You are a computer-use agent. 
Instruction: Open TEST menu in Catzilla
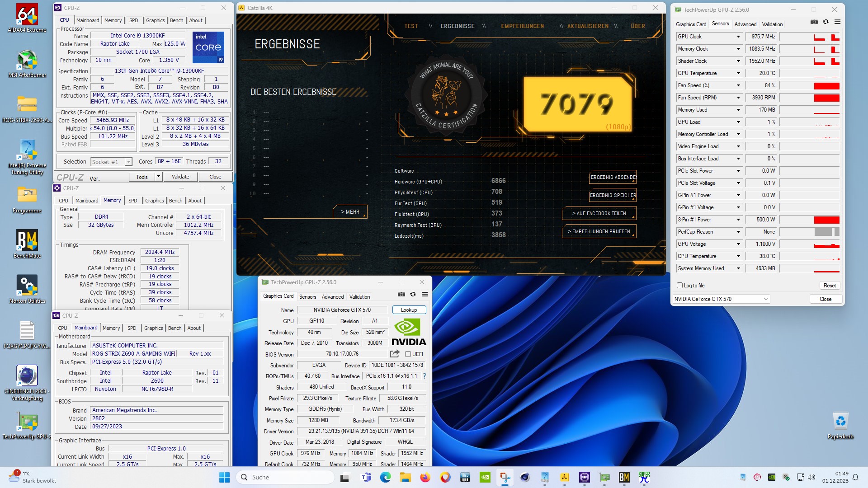[x=411, y=26]
